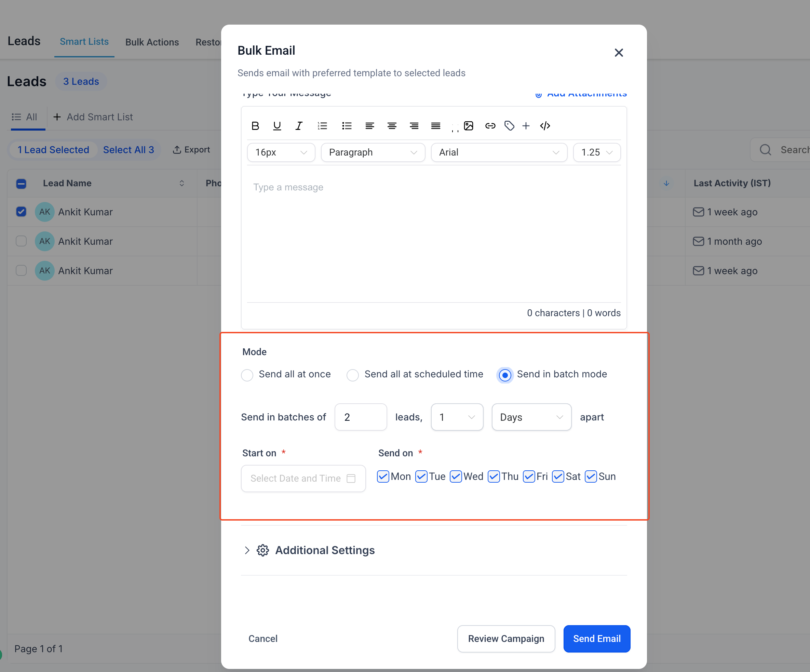810x672 pixels.
Task: Toggle bold formatting in message editor
Action: click(x=255, y=126)
